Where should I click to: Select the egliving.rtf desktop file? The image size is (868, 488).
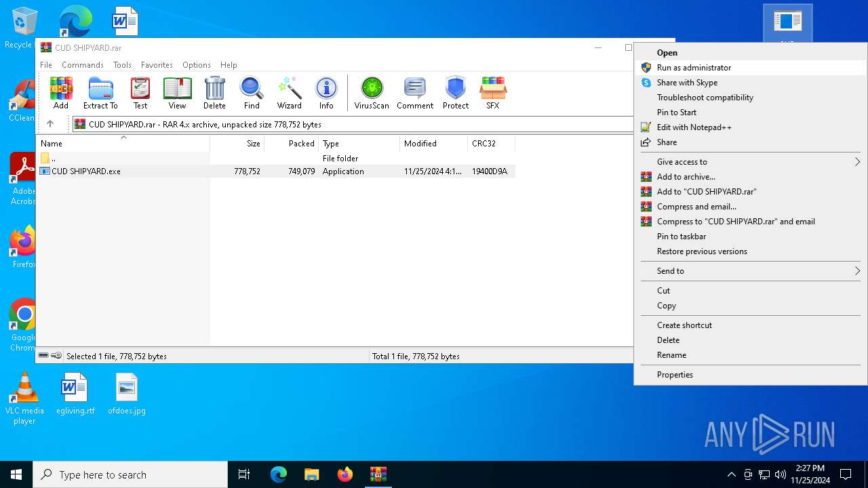coord(75,394)
